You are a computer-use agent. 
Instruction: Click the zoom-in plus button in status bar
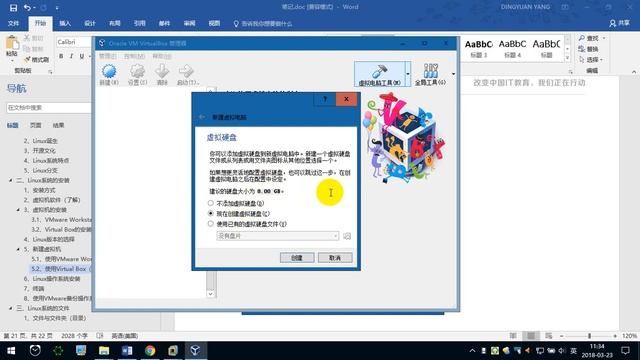pyautogui.click(x=615, y=336)
